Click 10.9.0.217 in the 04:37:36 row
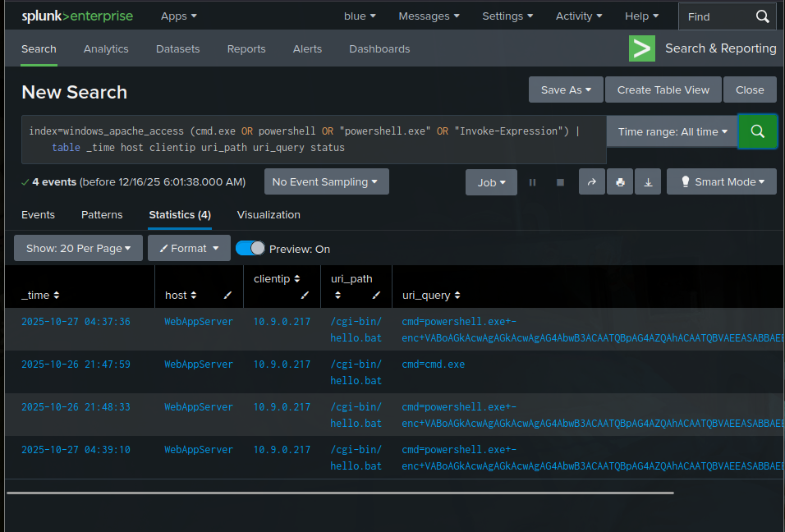This screenshot has height=532, width=785. tap(282, 322)
